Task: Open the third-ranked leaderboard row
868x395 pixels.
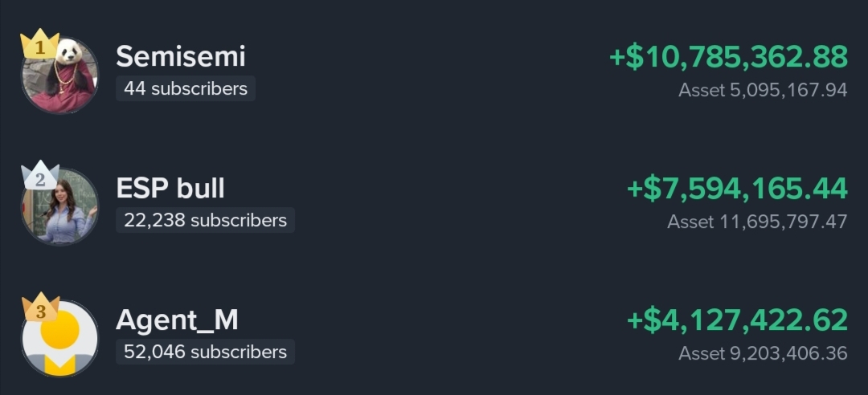Action: point(434,337)
